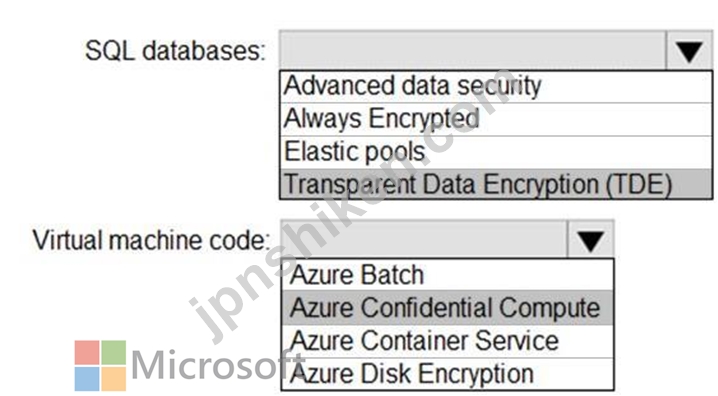Select Elastic pools option
This screenshot has width=718, height=396.
pos(496,152)
